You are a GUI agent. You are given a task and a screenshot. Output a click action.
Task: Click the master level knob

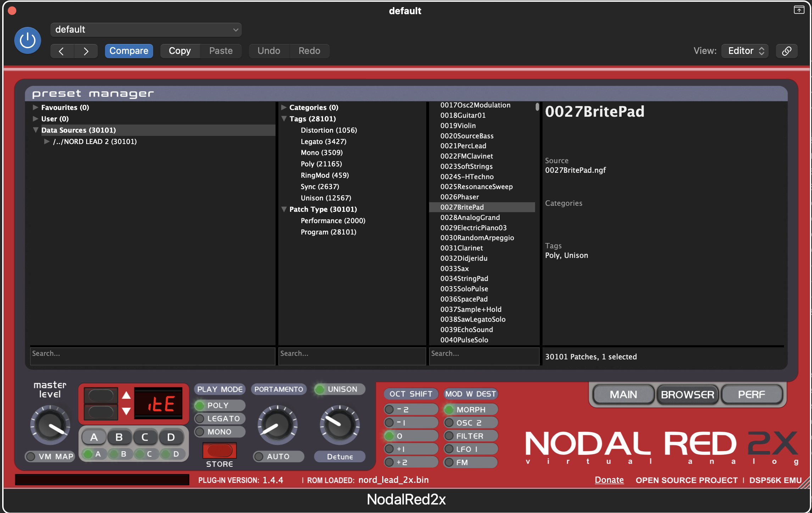pyautogui.click(x=50, y=425)
